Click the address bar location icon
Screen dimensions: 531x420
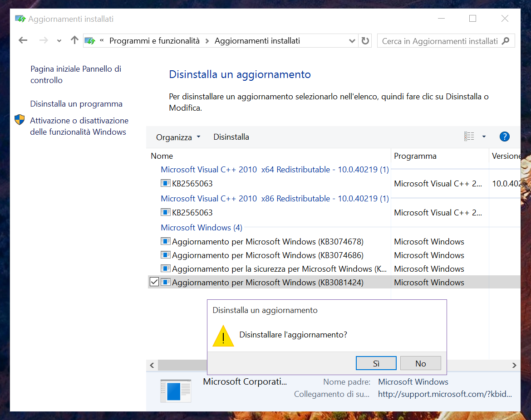pos(90,41)
